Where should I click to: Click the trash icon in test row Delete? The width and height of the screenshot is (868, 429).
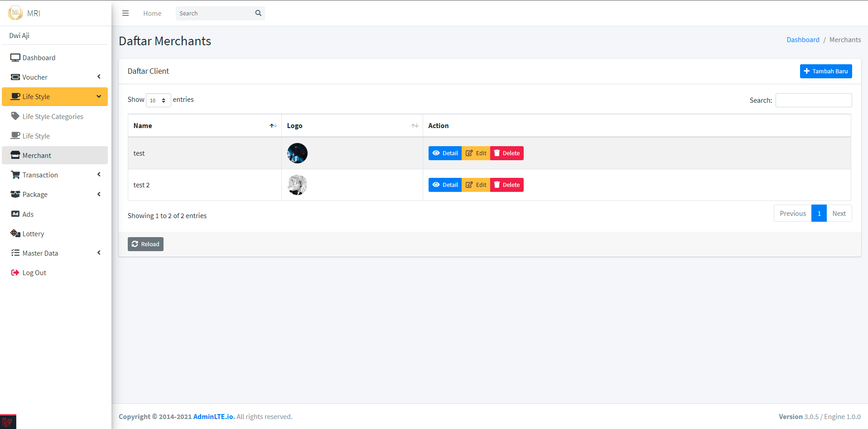(497, 153)
